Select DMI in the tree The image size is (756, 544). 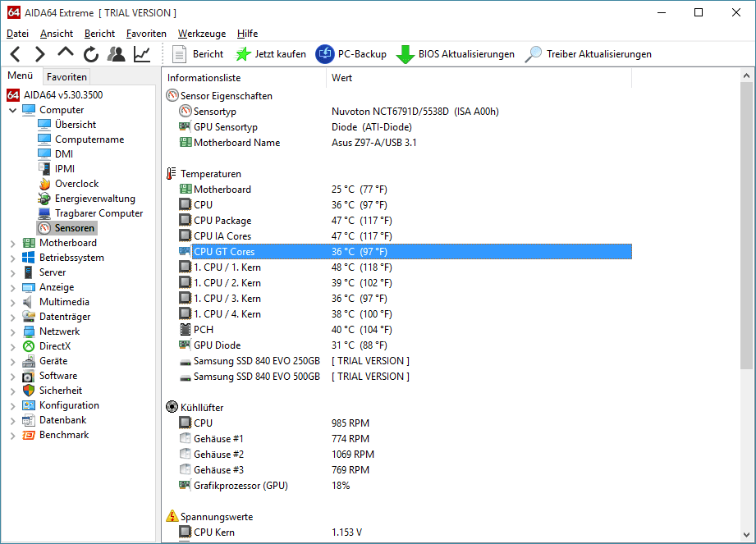click(x=64, y=153)
